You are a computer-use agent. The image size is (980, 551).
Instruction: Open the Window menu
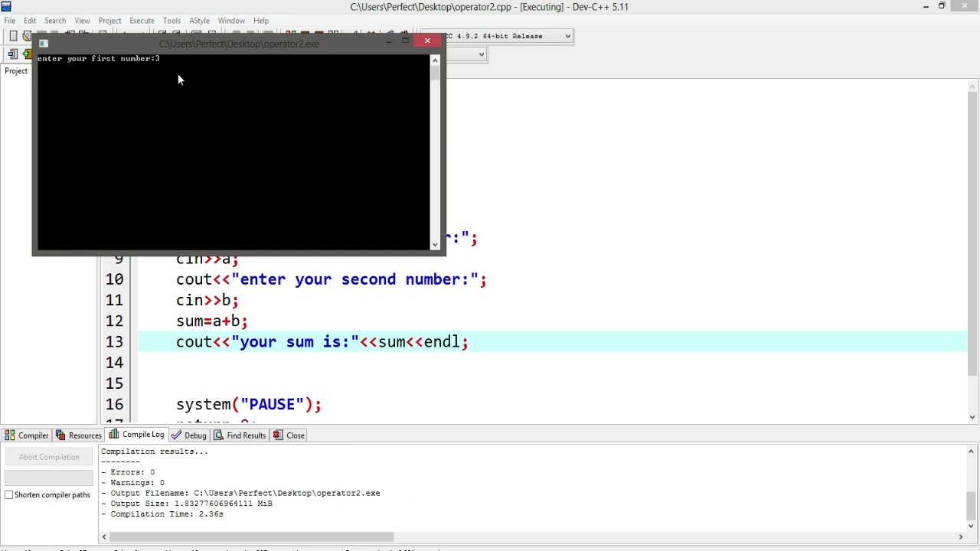tap(231, 21)
